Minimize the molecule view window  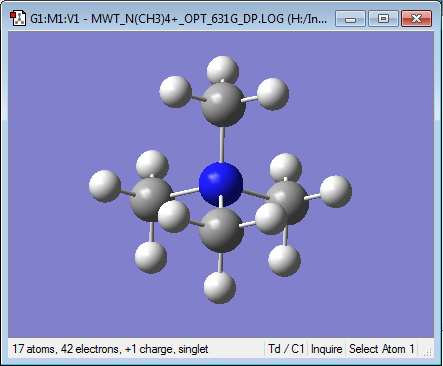click(x=350, y=18)
